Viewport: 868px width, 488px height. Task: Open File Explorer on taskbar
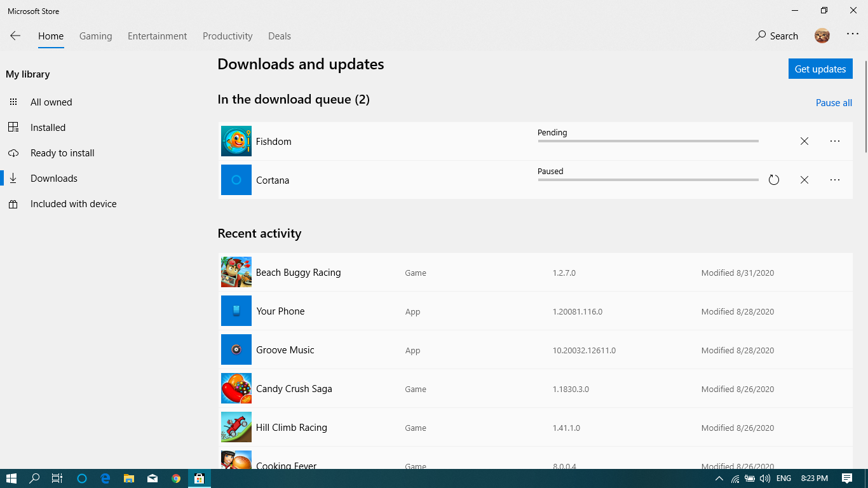click(129, 478)
